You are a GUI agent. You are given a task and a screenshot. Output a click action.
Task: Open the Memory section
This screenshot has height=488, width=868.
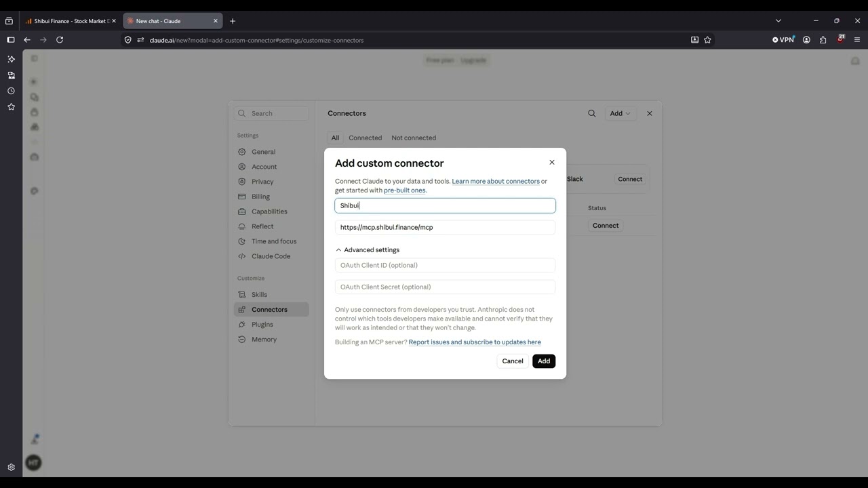pos(271,340)
